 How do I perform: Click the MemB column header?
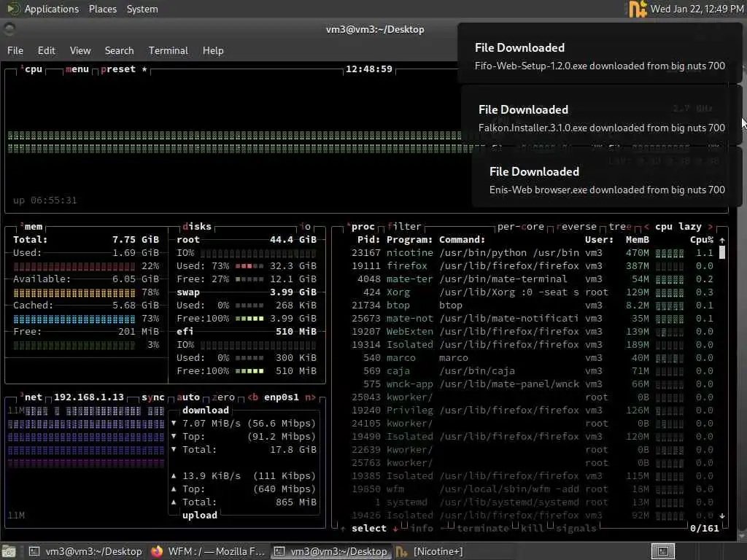(x=638, y=239)
